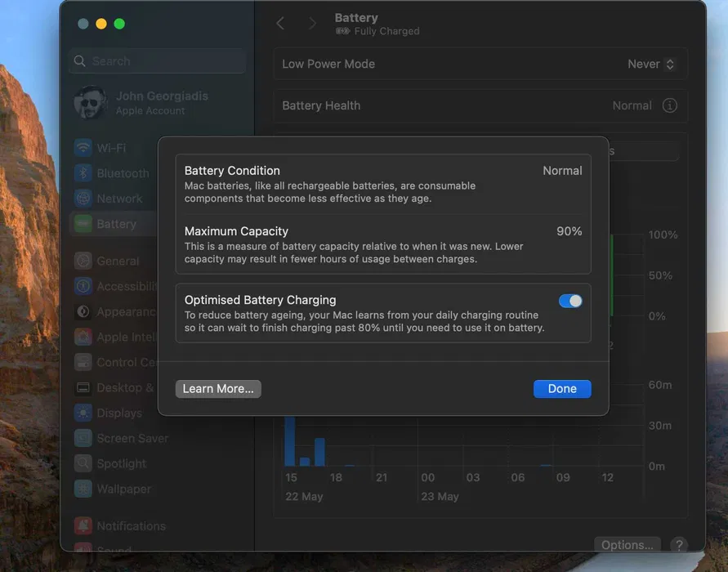Open Appearance icon in sidebar

pyautogui.click(x=83, y=311)
